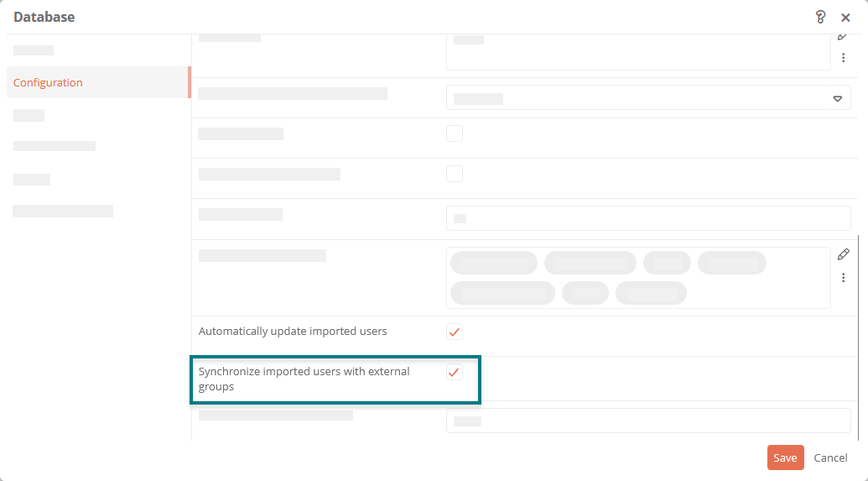Click partially visible pencil icon at top right
Screen dimensions: 868x481
(843, 37)
